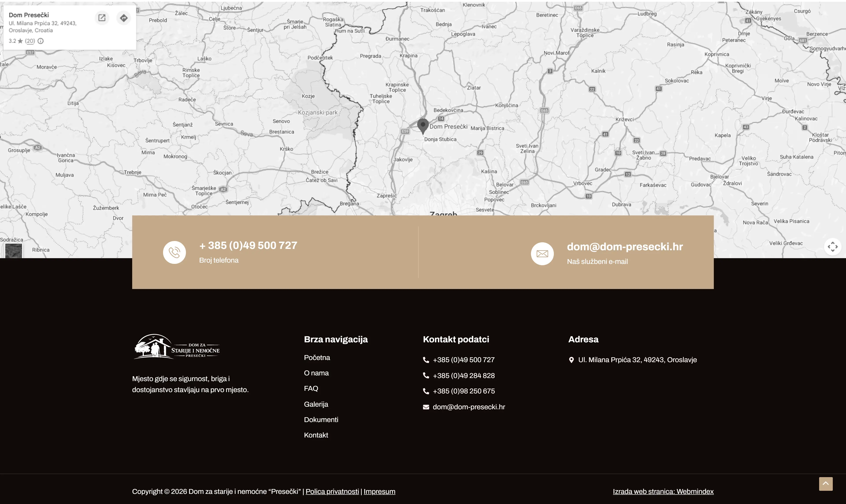The image size is (846, 504).
Task: Call +385 (0)49 500 727 footer link
Action: pyautogui.click(x=464, y=360)
